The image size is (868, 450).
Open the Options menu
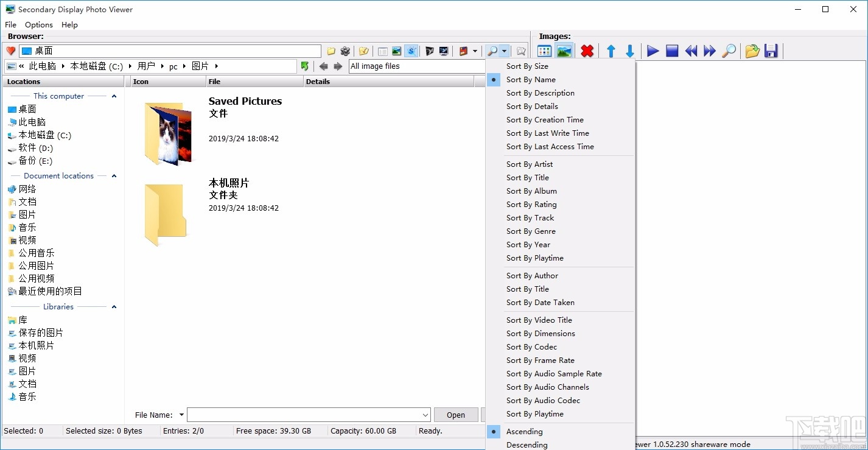coord(38,24)
